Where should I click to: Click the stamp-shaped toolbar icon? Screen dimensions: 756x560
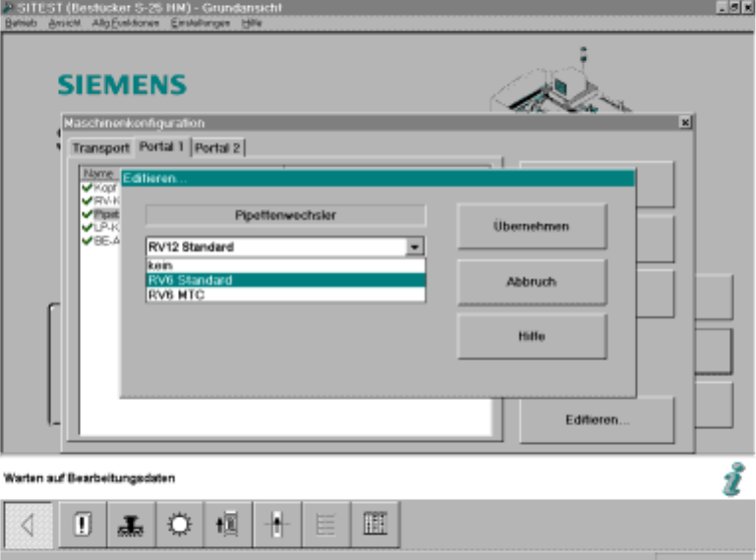click(131, 525)
